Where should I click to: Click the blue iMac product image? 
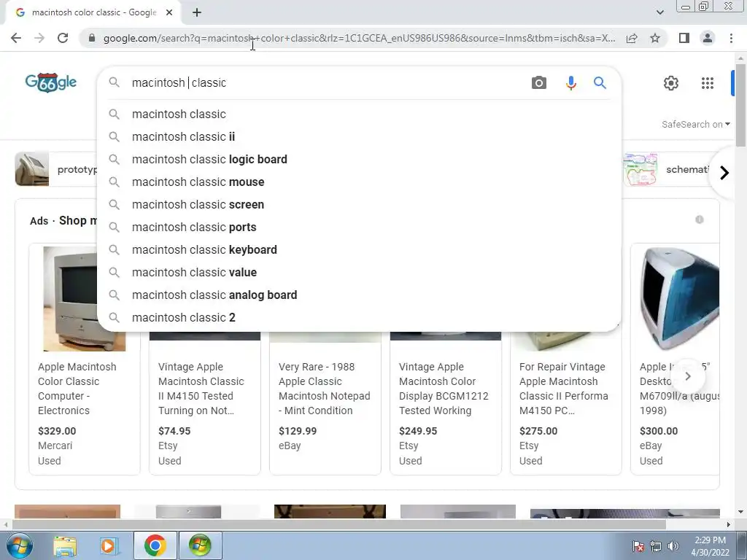679,298
